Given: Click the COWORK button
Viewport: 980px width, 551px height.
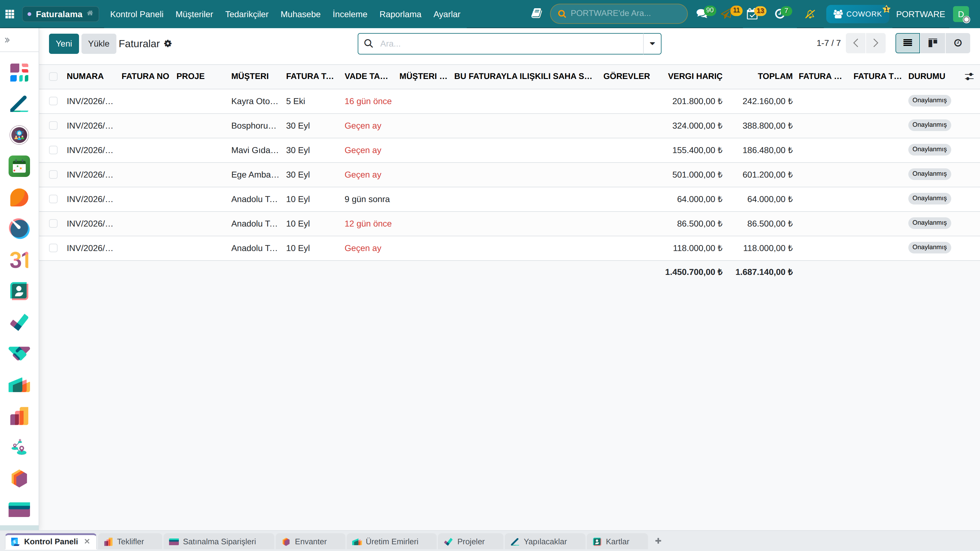Looking at the screenshot, I should click(858, 14).
